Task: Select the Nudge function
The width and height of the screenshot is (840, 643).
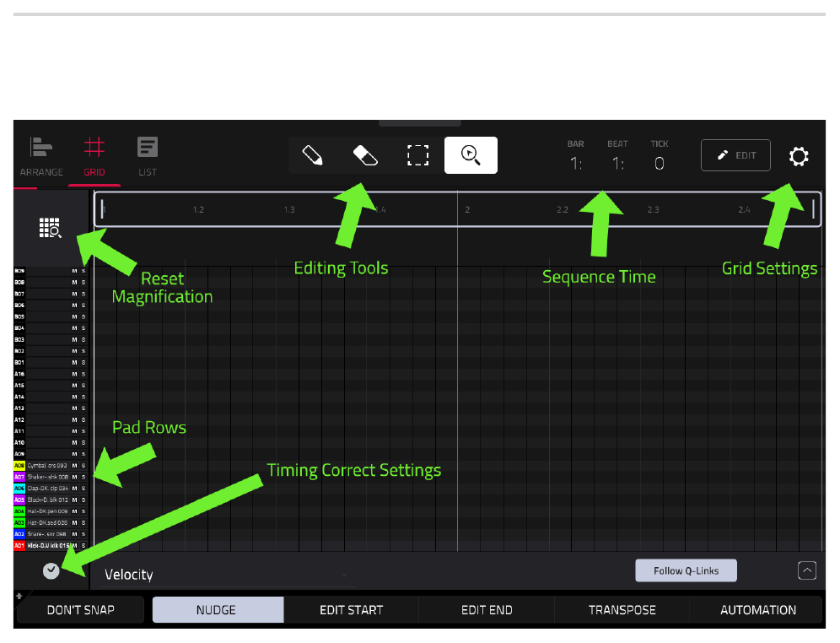Action: [x=218, y=610]
